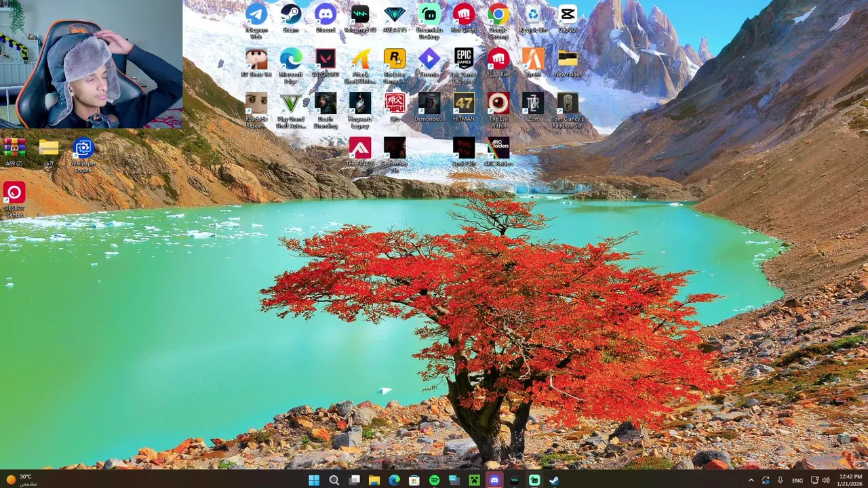Switch to Discord in the taskbar
Image resolution: width=868 pixels, height=488 pixels.
click(x=494, y=480)
